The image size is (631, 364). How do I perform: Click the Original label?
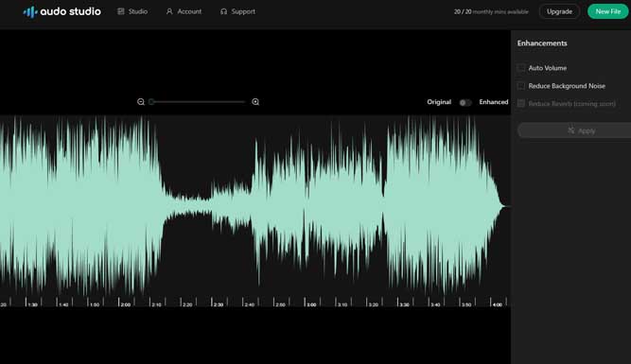point(439,102)
